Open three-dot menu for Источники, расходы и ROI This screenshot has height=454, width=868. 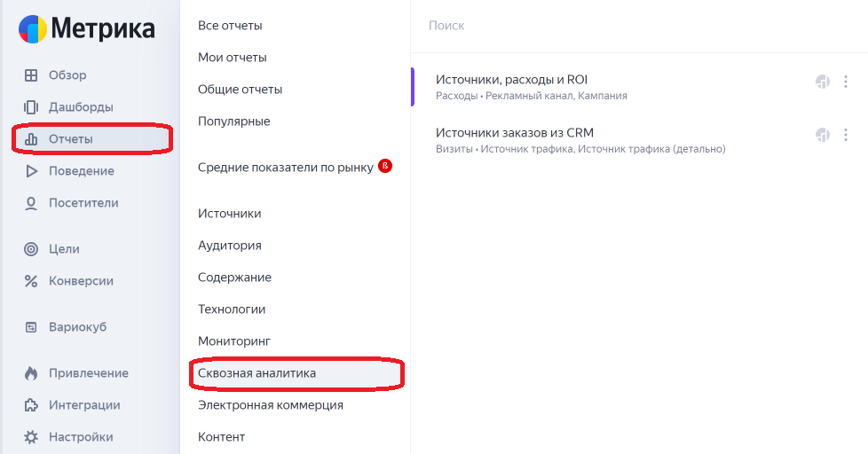(x=846, y=82)
